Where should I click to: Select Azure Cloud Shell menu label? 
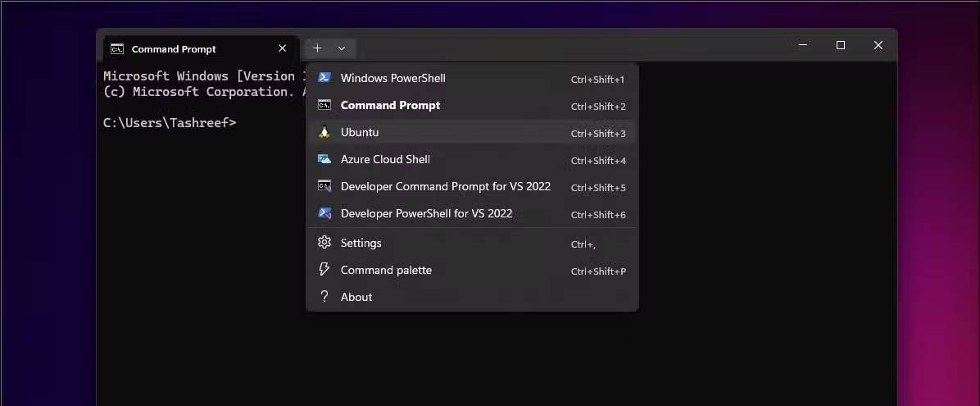click(x=385, y=159)
